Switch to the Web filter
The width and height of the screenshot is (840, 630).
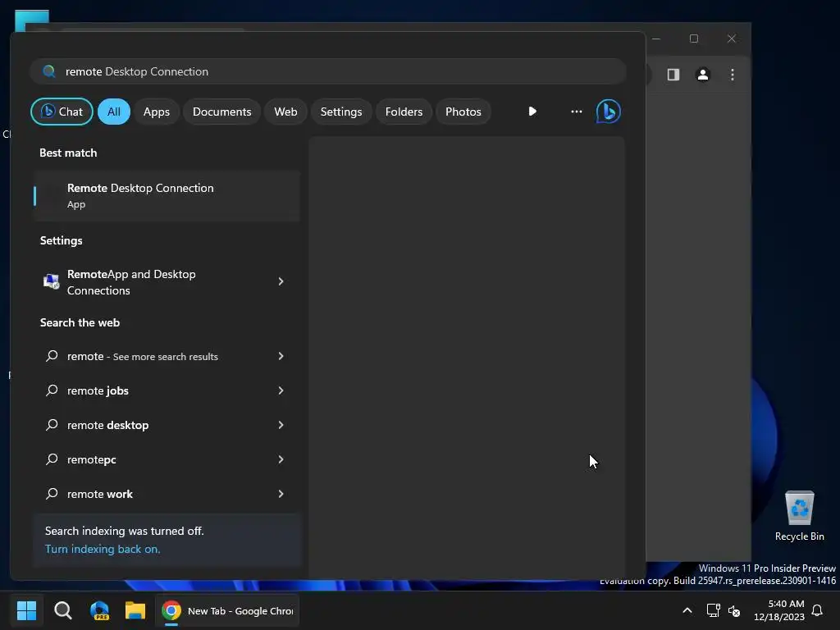[x=285, y=112]
